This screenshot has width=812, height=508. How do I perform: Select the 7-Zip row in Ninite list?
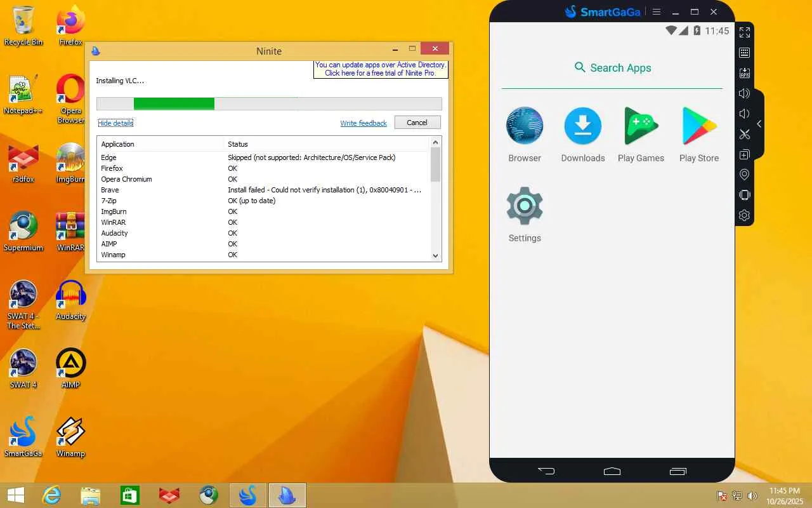point(263,201)
